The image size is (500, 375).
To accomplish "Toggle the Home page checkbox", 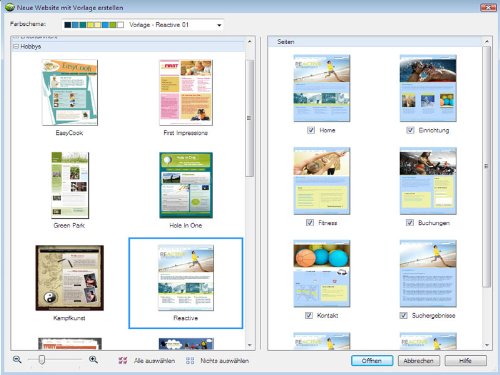I will pos(311,130).
